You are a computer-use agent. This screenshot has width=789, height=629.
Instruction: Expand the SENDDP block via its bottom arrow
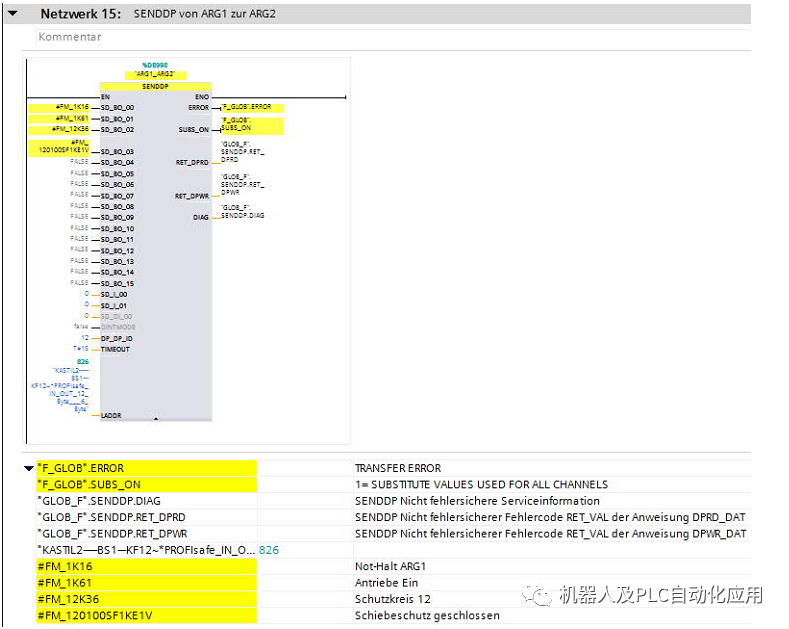pos(156,418)
